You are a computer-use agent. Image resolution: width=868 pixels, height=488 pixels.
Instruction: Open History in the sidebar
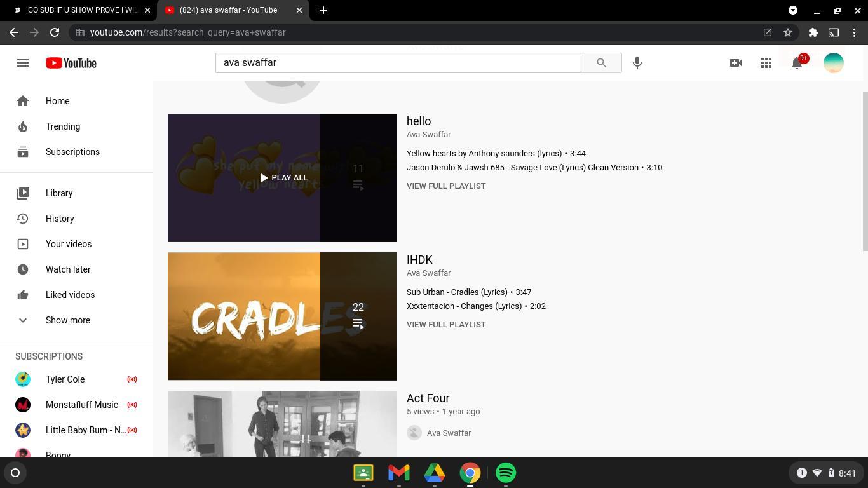pyautogui.click(x=76, y=219)
